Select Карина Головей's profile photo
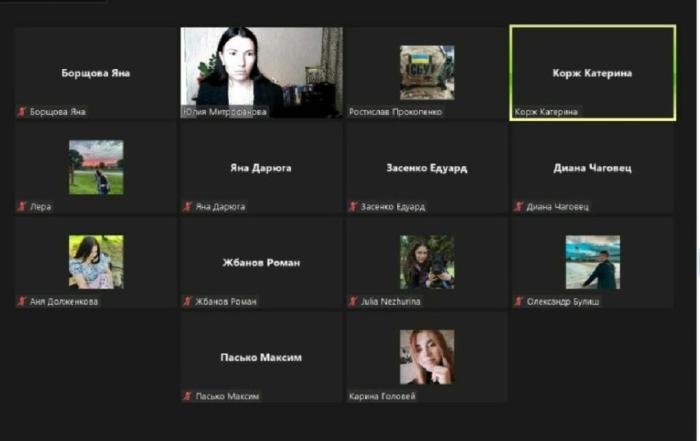700x441 pixels. click(427, 357)
